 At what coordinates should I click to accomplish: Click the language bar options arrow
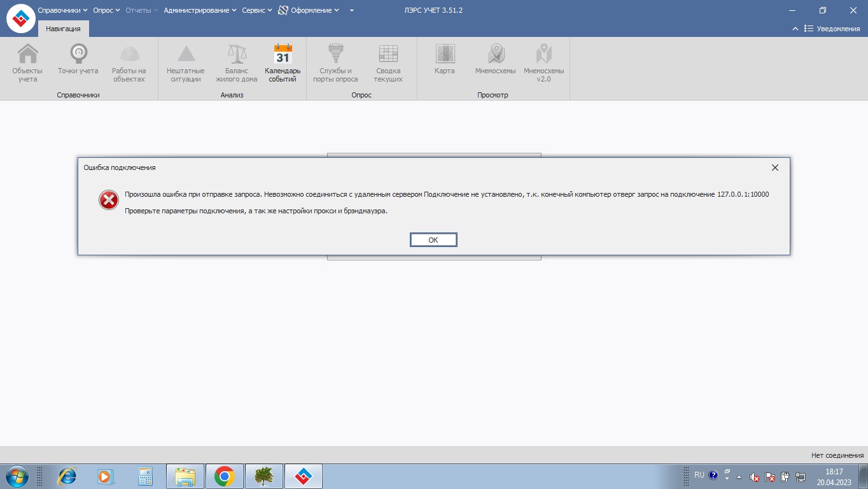pos(727,479)
